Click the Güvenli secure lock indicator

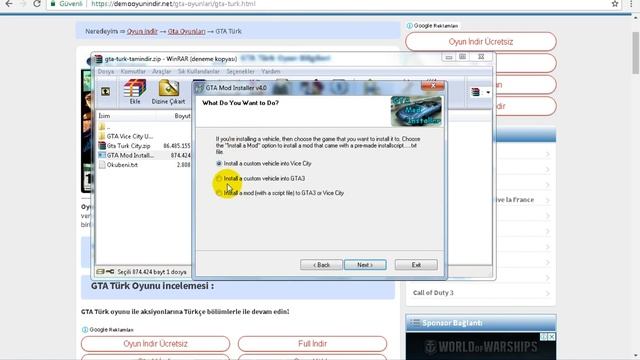(x=66, y=4)
